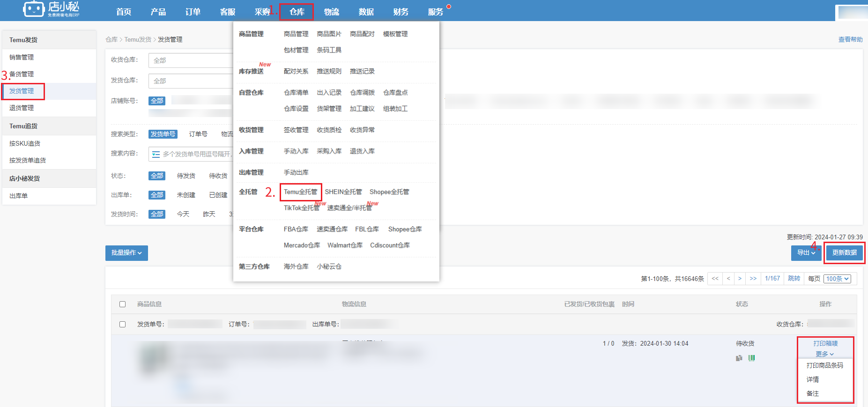Open the 仓库 top menu
Viewport: 868px width, 407px height.
tap(297, 12)
